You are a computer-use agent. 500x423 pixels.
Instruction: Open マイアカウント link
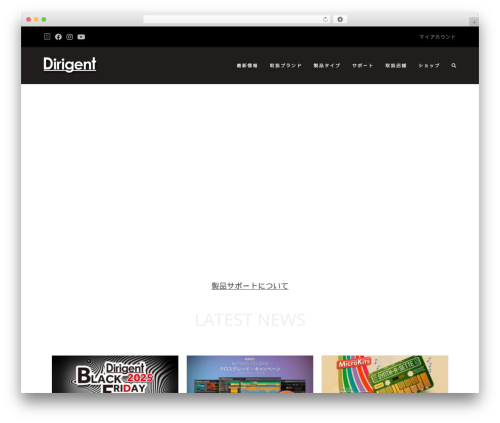(x=437, y=37)
